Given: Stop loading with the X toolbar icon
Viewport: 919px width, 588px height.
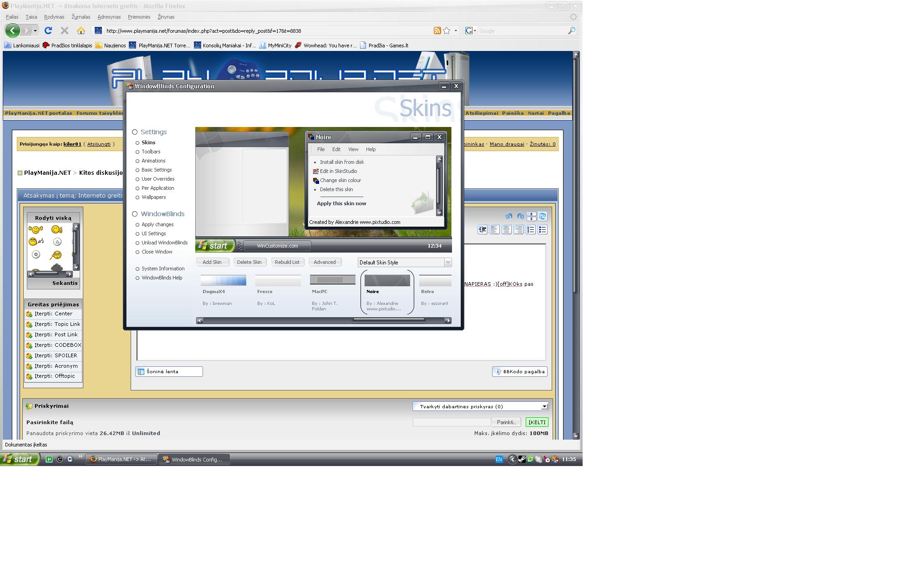Looking at the screenshot, I should coord(65,30).
